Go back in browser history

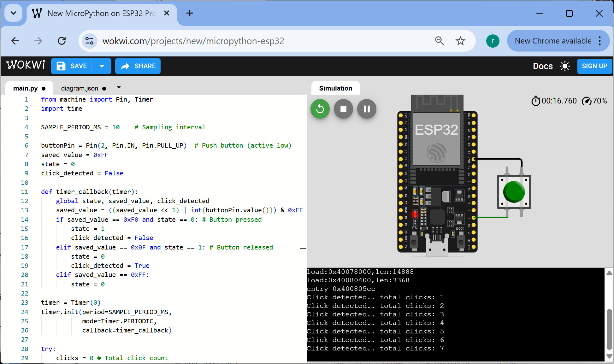point(15,41)
